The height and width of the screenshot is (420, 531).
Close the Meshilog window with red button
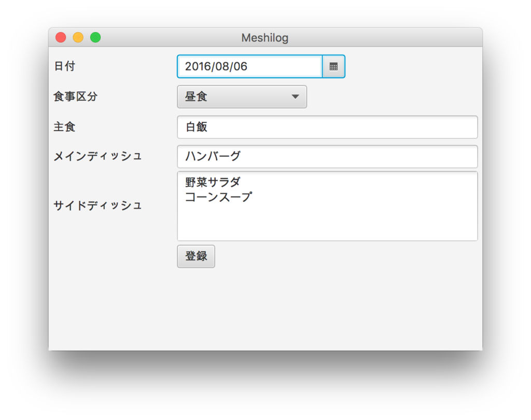(x=61, y=37)
